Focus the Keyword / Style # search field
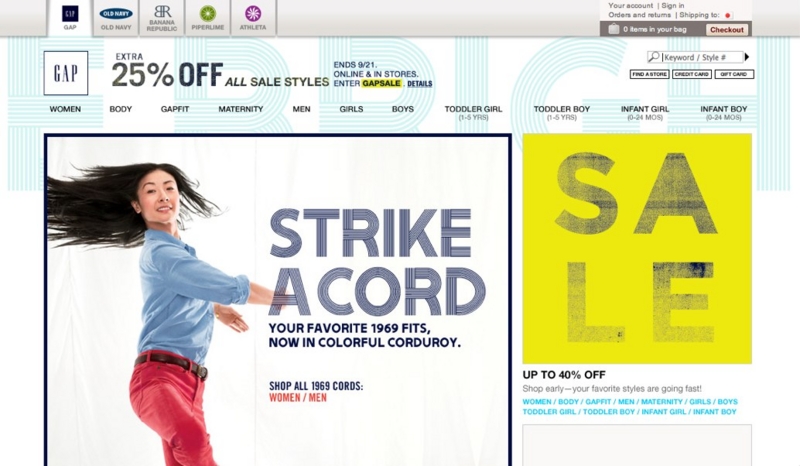This screenshot has height=466, width=800. 702,57
